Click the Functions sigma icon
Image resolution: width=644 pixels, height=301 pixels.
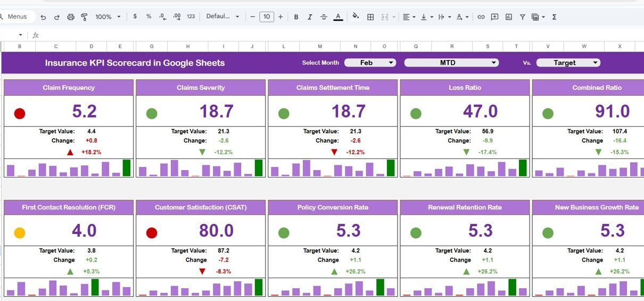[554, 17]
